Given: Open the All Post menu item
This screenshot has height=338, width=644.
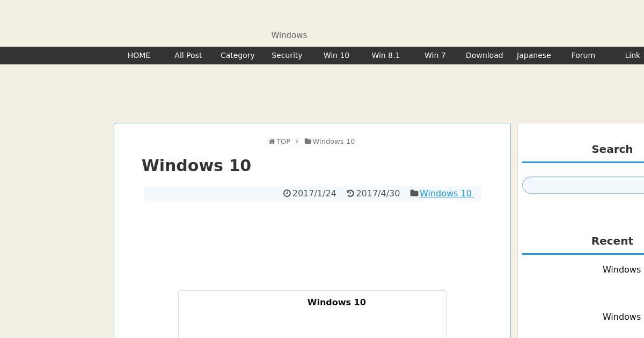Looking at the screenshot, I should [x=188, y=55].
